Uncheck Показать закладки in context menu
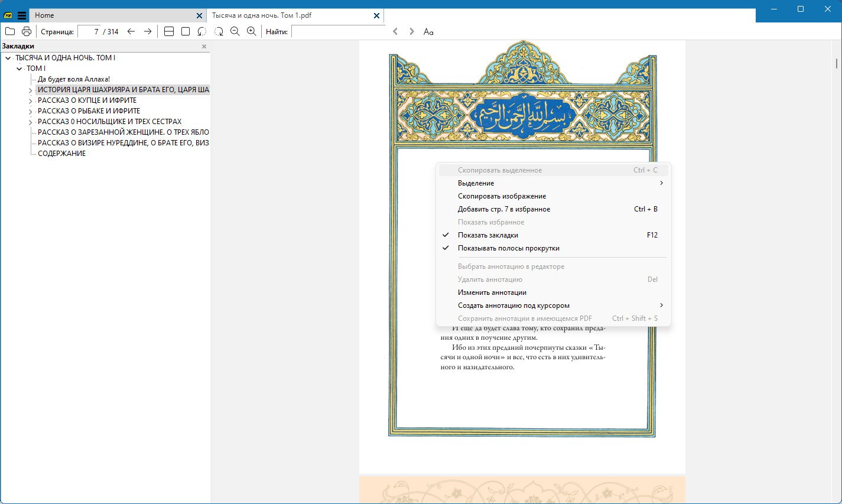842x504 pixels. click(x=554, y=235)
